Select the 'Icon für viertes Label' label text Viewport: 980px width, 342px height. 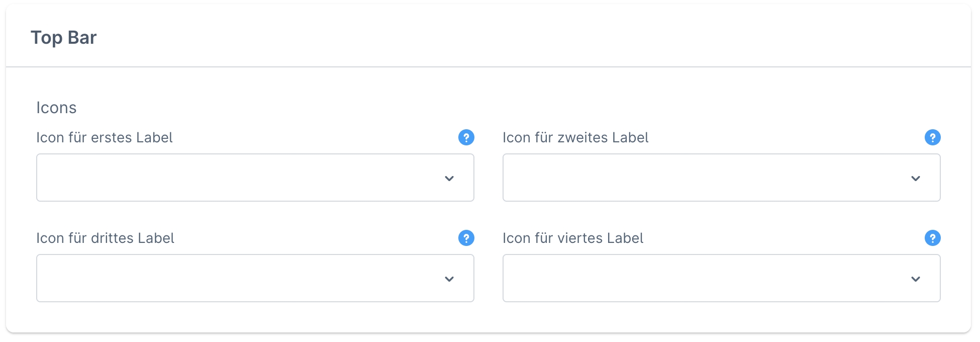(573, 238)
